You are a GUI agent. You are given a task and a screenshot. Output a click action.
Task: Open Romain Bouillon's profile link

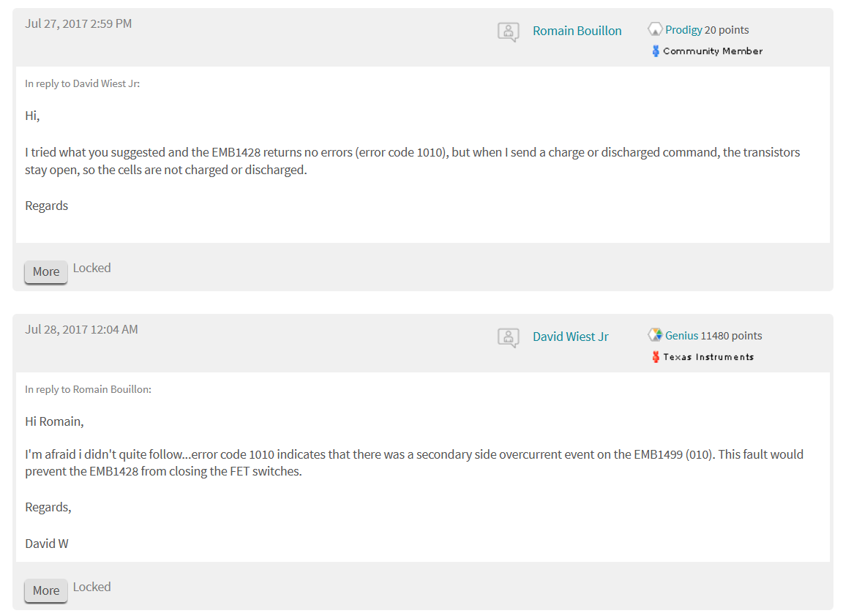[x=577, y=31]
